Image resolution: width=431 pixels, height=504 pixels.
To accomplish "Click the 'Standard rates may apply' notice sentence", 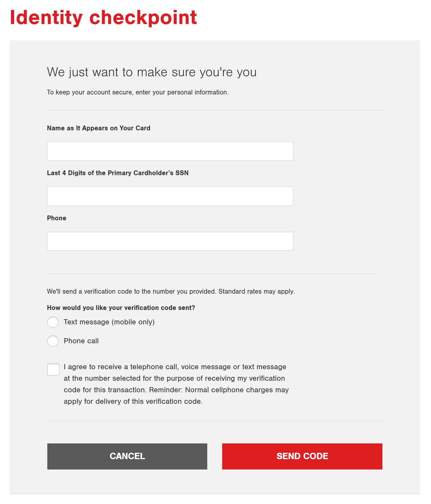I will tap(256, 291).
